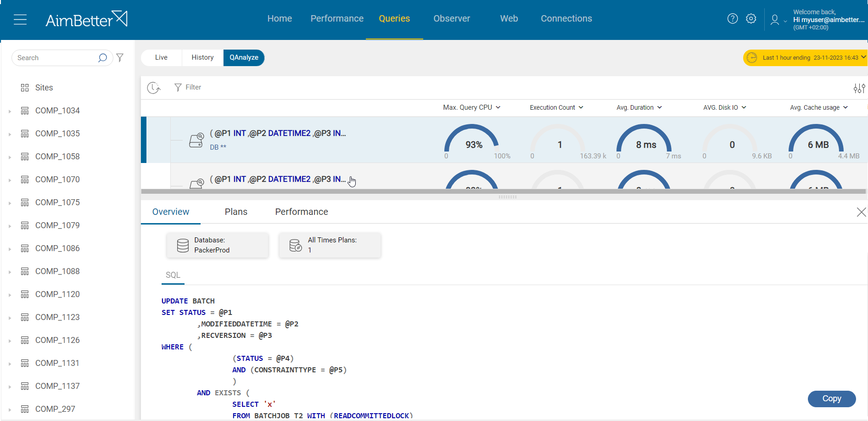Click the COMP_1034 server icon
The image size is (868, 421).
pos(25,111)
